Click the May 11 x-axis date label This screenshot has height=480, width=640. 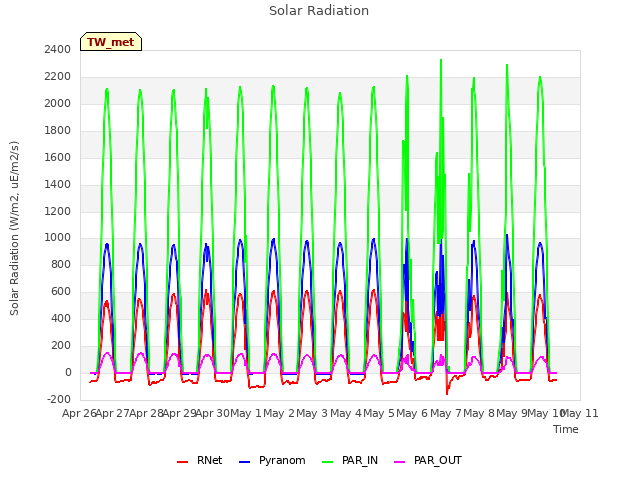[x=580, y=413]
